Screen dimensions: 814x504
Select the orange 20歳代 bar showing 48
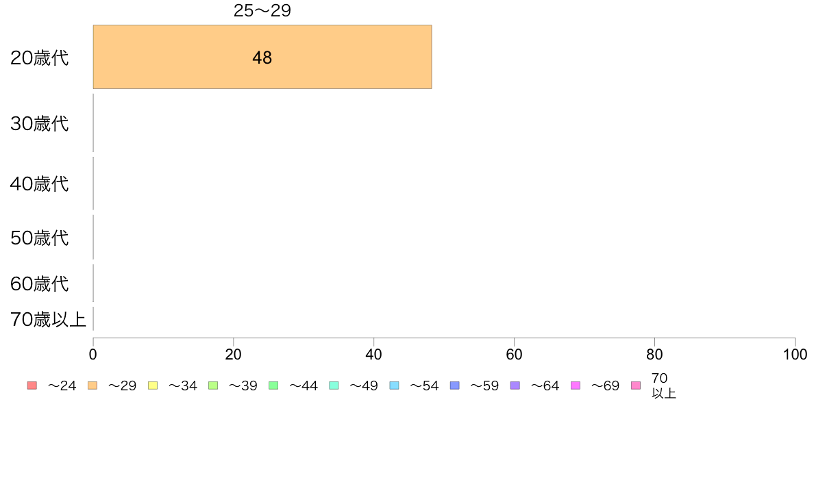coord(262,57)
